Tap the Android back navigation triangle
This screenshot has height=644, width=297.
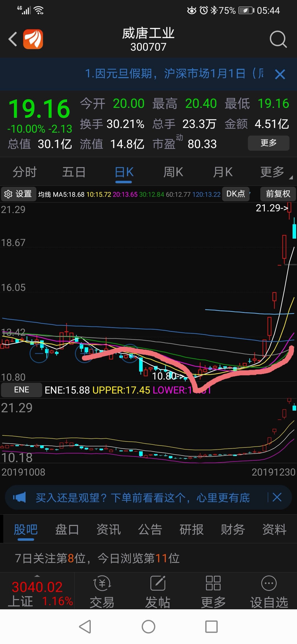[85, 627]
